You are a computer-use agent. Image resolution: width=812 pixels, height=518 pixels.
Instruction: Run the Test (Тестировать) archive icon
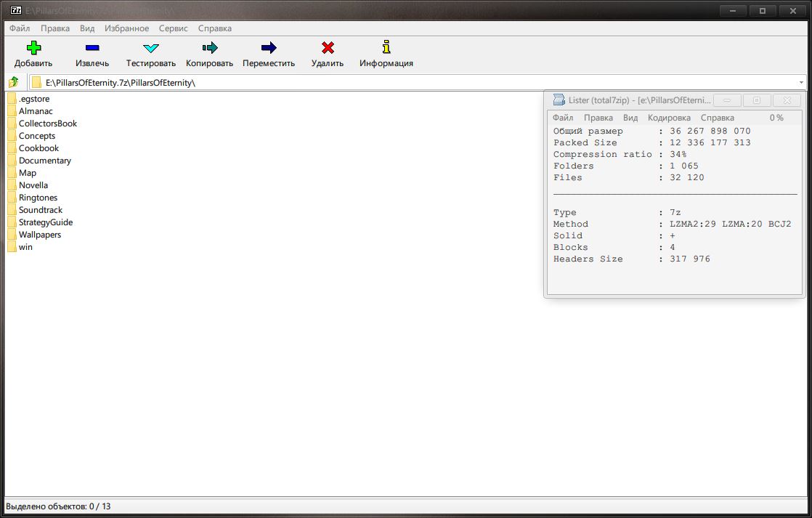pos(150,48)
